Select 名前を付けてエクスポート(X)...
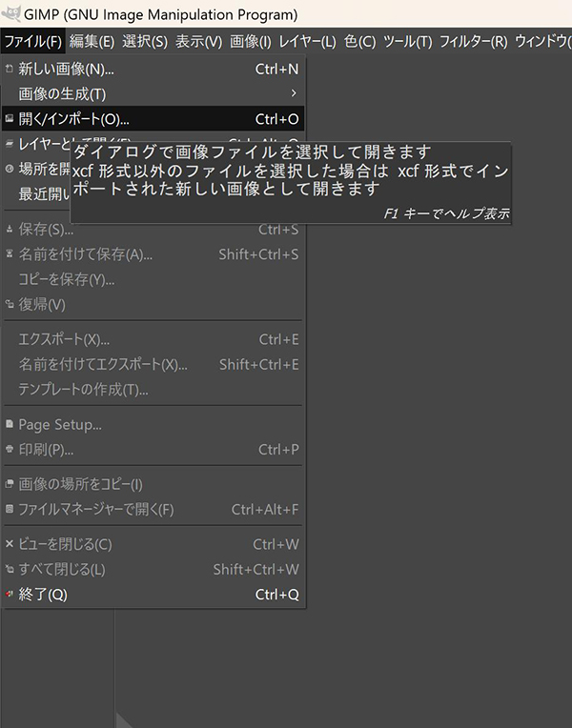The width and height of the screenshot is (572, 728). [x=153, y=364]
